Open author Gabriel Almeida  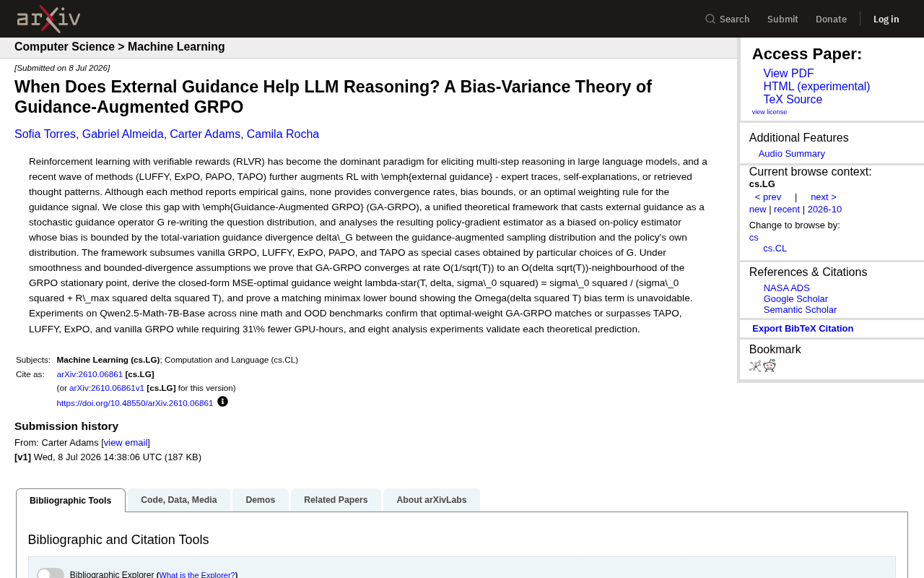pos(123,134)
